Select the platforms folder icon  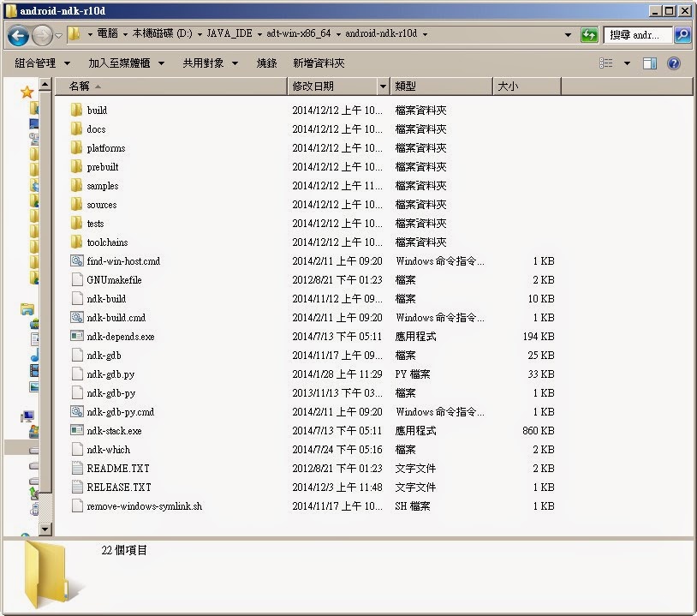tap(76, 147)
